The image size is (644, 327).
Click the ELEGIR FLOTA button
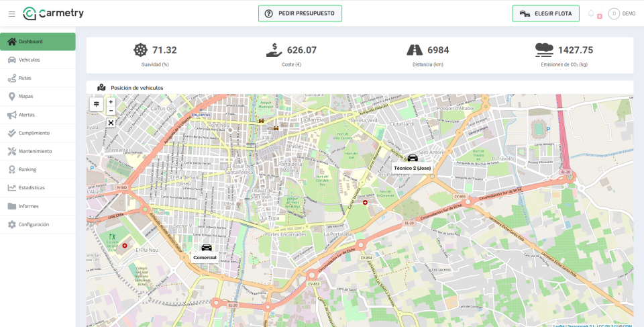pos(546,13)
